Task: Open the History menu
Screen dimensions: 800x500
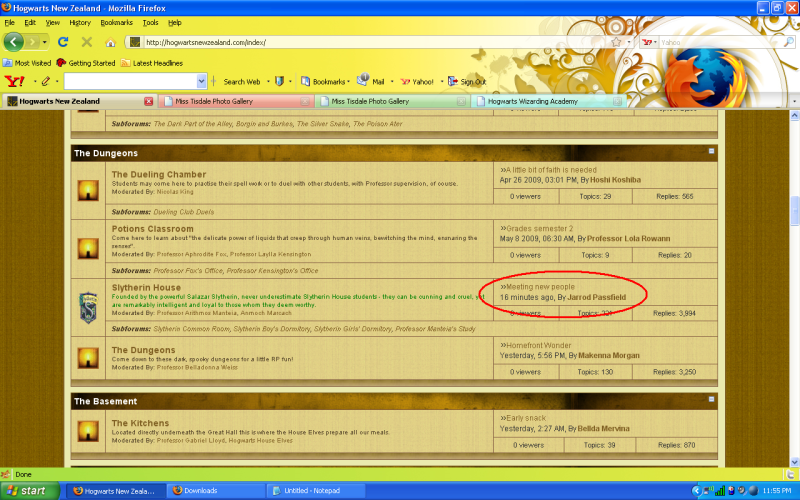Action: [x=80, y=22]
